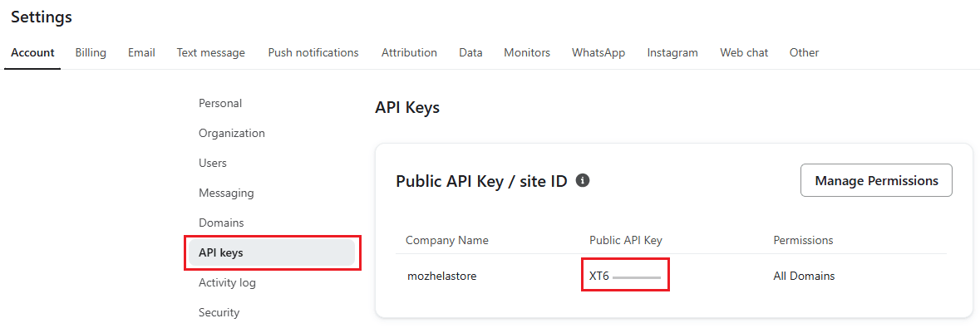Click the Company Name column header
Screen dimensions: 980x328
[447, 241]
